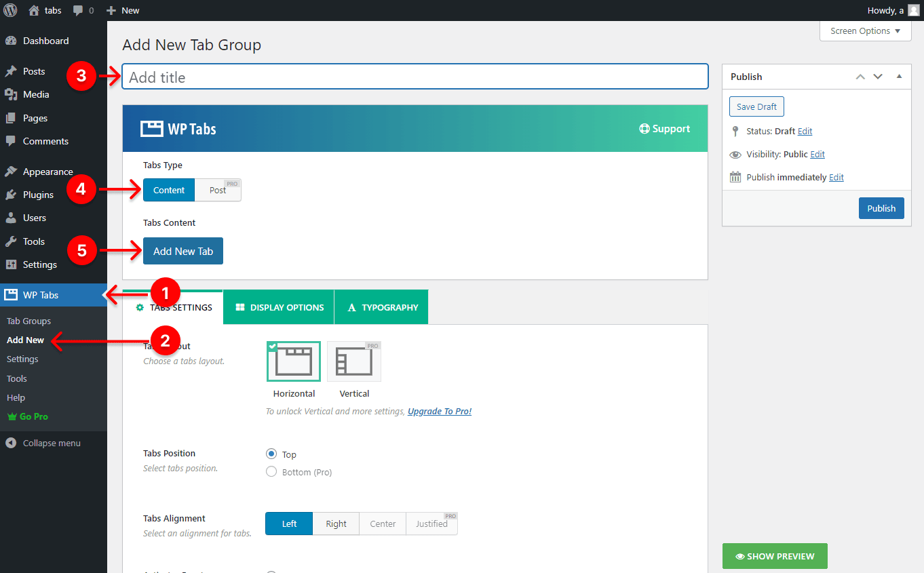Align tabs Left
Viewport: 924px width, 573px height.
(289, 523)
